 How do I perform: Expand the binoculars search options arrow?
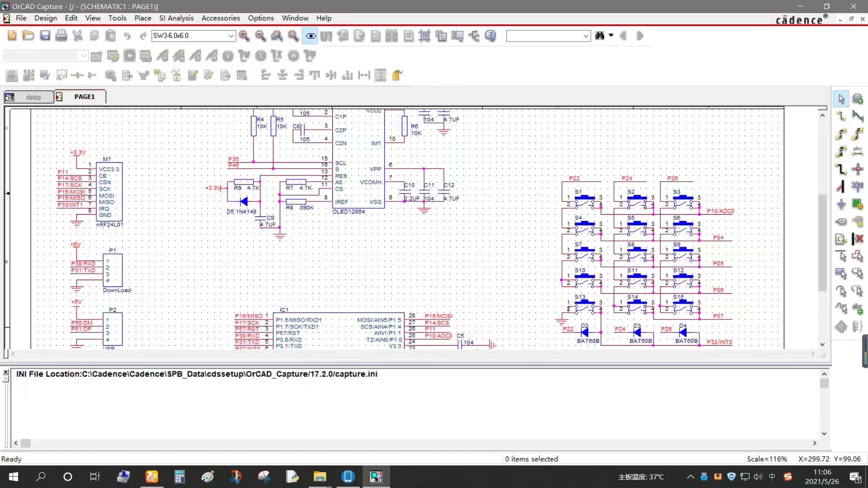click(x=611, y=35)
